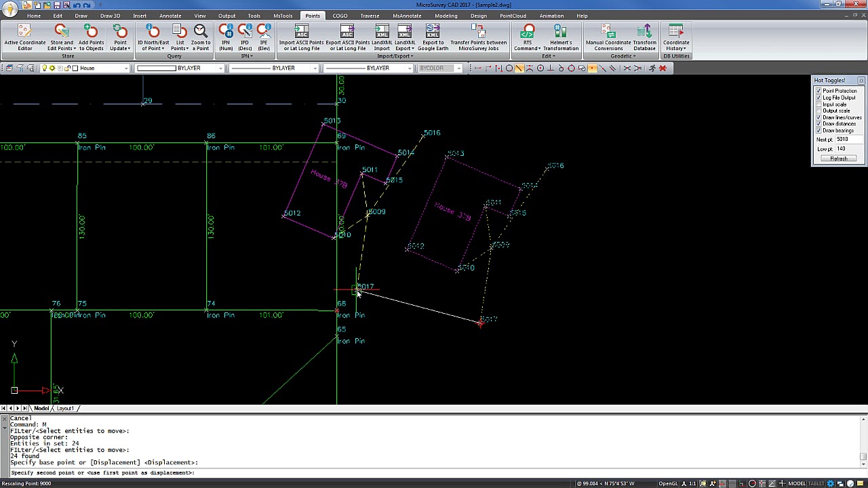Open the BYCOLOR plot style dropdown

point(458,68)
